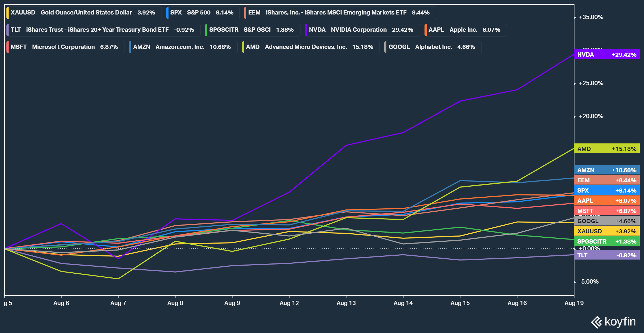The height and width of the screenshot is (333, 644).
Task: Click the SPGSCITR S&P GSCI legend item
Action: pyautogui.click(x=252, y=30)
